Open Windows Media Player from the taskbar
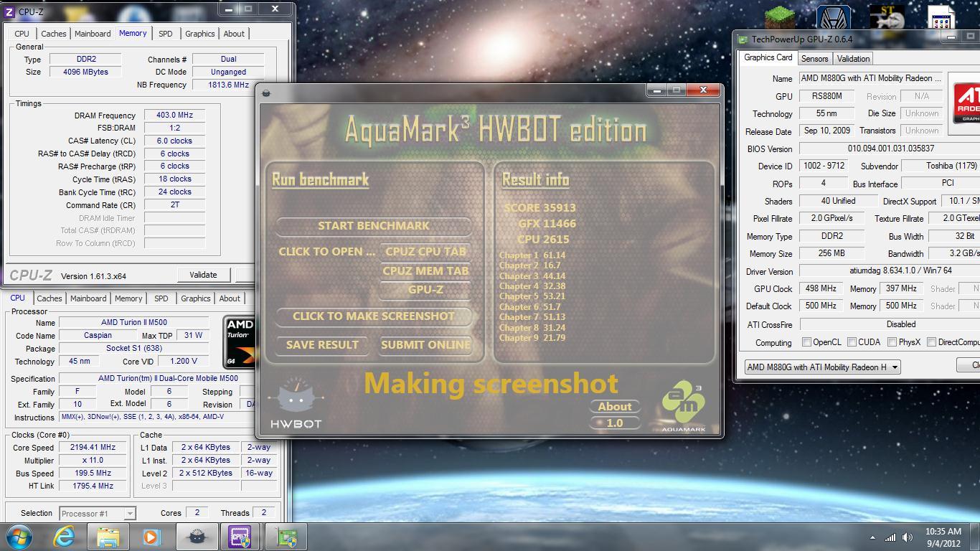Image resolution: width=980 pixels, height=551 pixels. tap(151, 537)
